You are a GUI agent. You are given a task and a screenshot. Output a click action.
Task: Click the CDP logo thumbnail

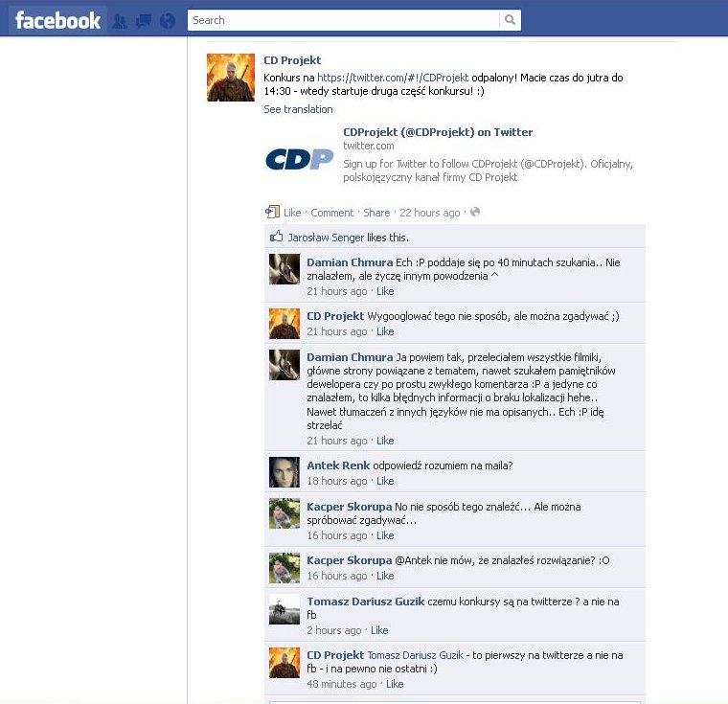299,159
